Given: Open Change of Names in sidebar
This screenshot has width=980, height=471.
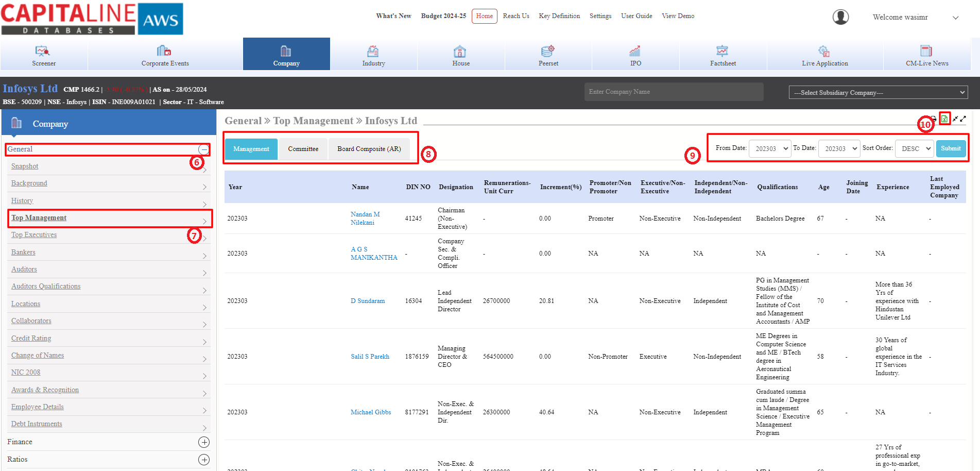Looking at the screenshot, I should 38,356.
